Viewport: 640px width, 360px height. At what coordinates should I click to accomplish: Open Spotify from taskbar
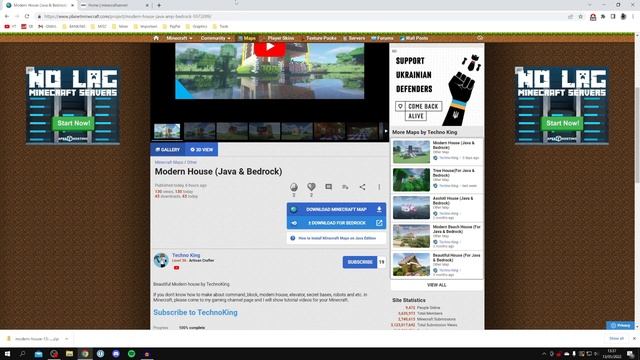[x=131, y=354]
